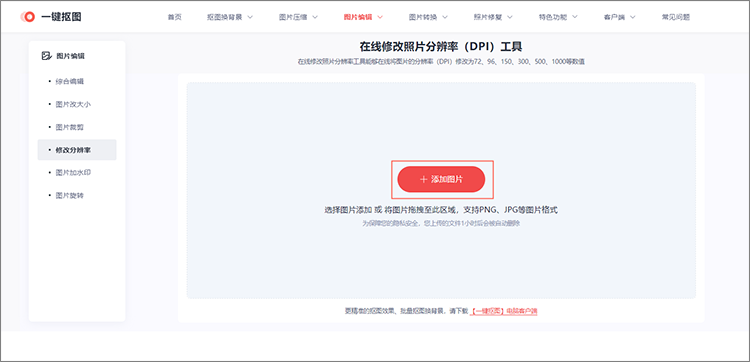Open the 图片编辑 menu
The image size is (750, 362).
tap(357, 17)
